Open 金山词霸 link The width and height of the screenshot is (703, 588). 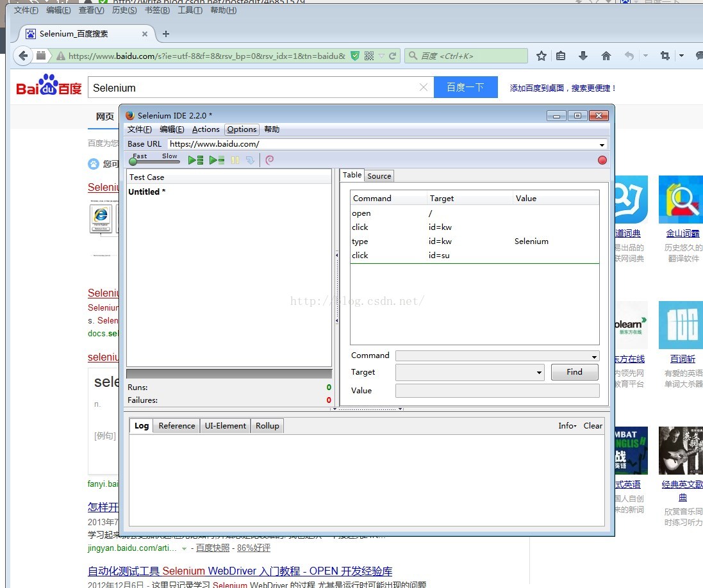tap(682, 233)
